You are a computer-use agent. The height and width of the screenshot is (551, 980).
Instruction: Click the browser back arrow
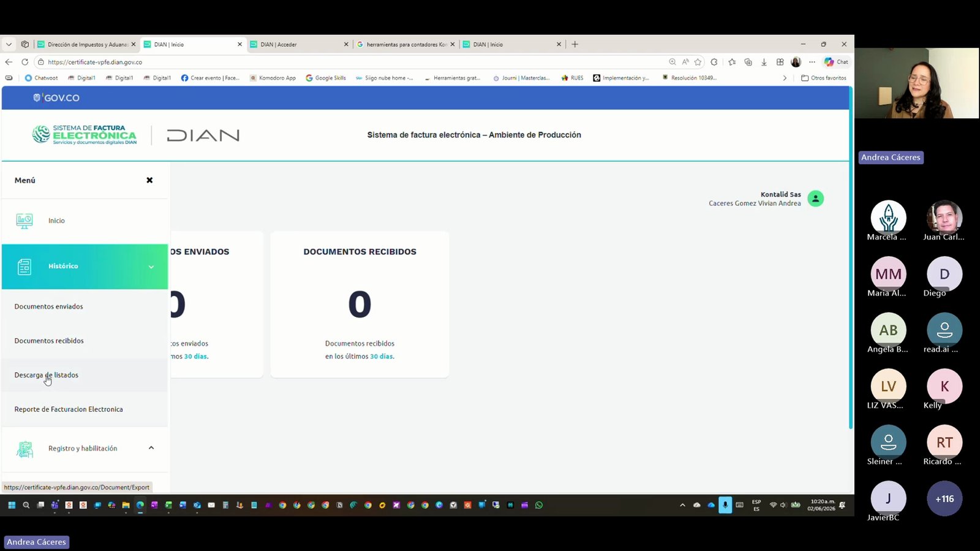point(9,62)
